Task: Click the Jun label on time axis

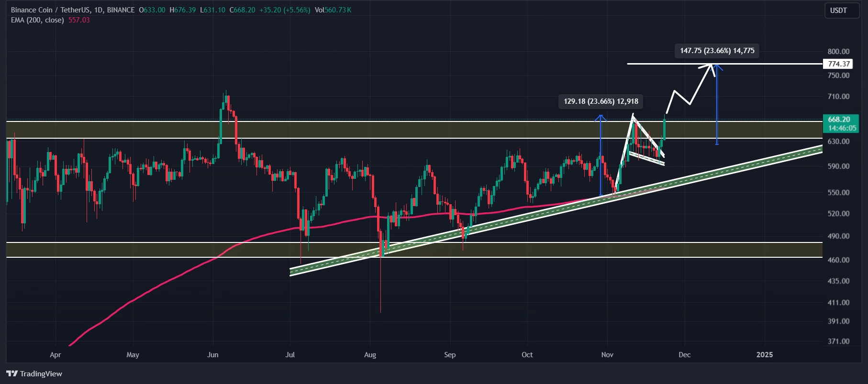Action: click(213, 355)
